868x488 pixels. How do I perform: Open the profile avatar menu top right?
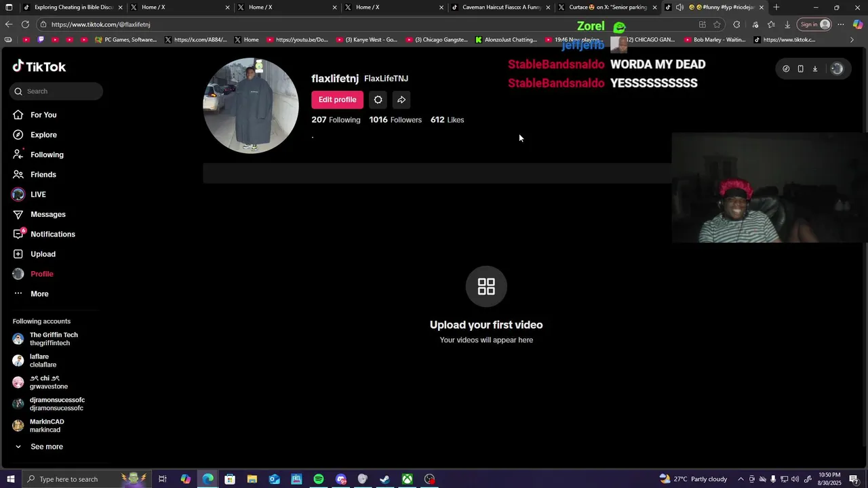837,68
